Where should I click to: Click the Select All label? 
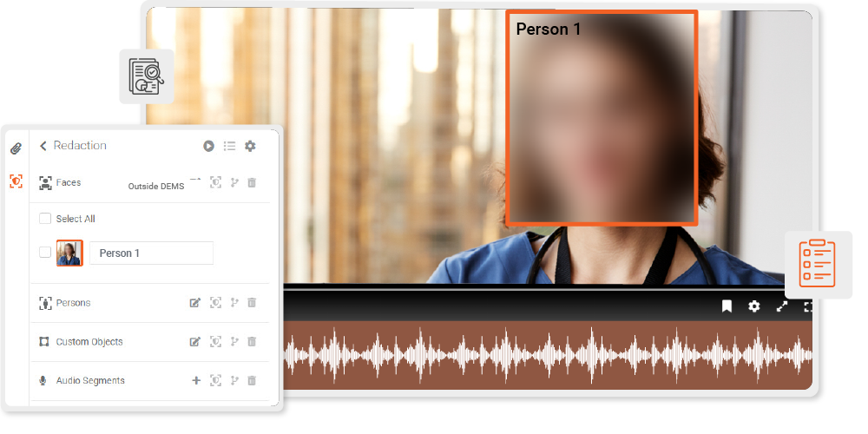coord(76,219)
